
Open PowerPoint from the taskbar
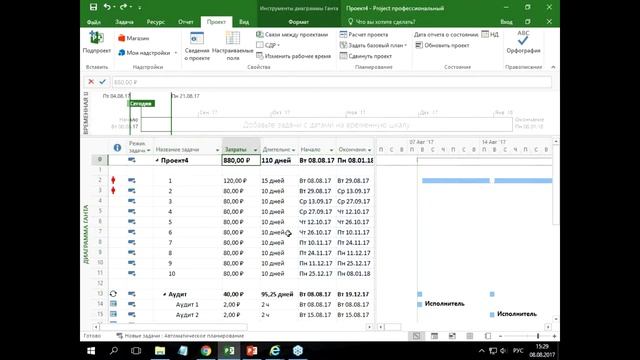[x=252, y=351]
